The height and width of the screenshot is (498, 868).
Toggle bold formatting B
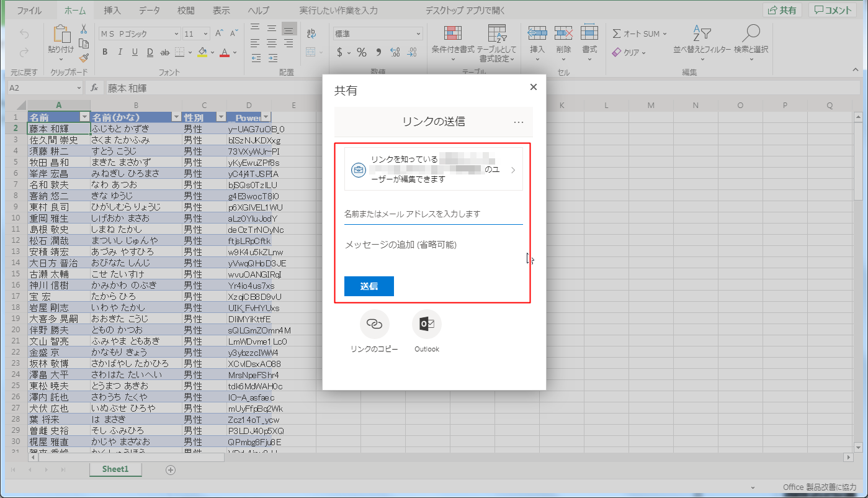point(105,52)
